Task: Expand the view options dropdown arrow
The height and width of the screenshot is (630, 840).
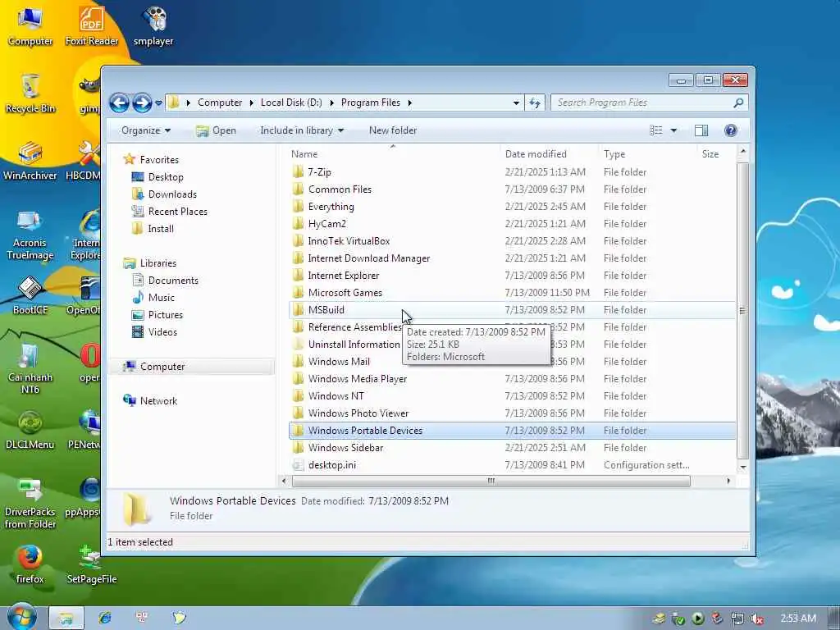Action: (674, 130)
